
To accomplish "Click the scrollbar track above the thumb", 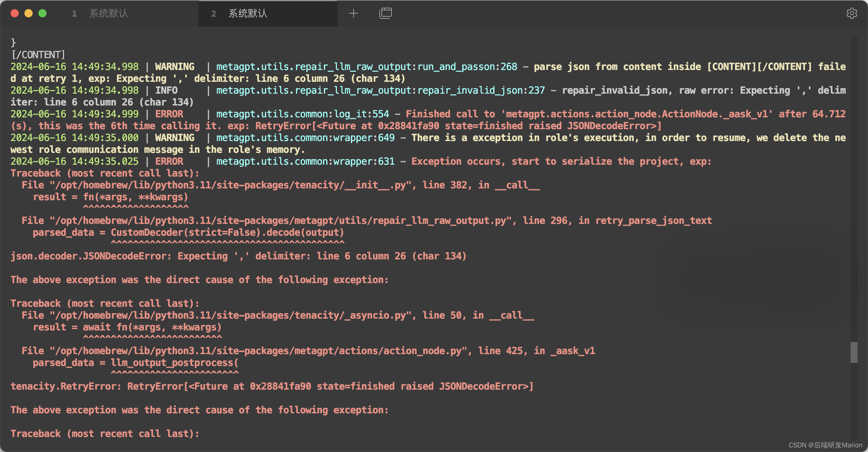I will pyautogui.click(x=854, y=192).
